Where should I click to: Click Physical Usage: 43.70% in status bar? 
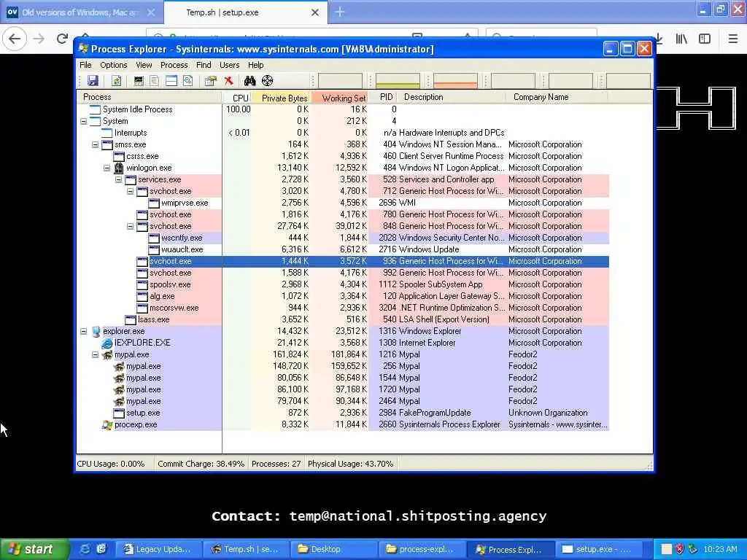tap(351, 464)
